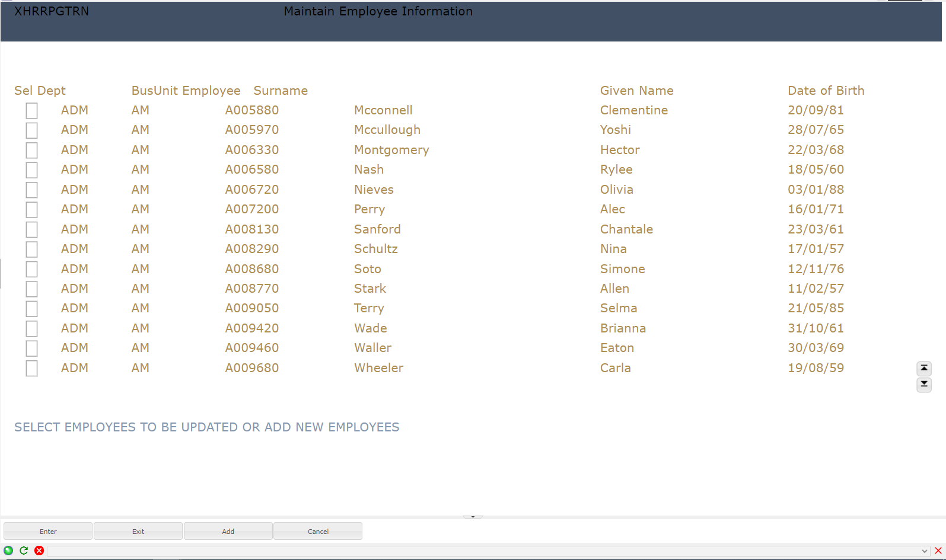The height and width of the screenshot is (560, 946).
Task: Click the Cancel button
Action: [x=318, y=532]
